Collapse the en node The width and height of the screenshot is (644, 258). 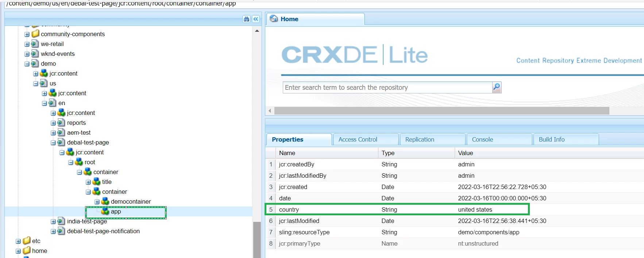click(45, 103)
